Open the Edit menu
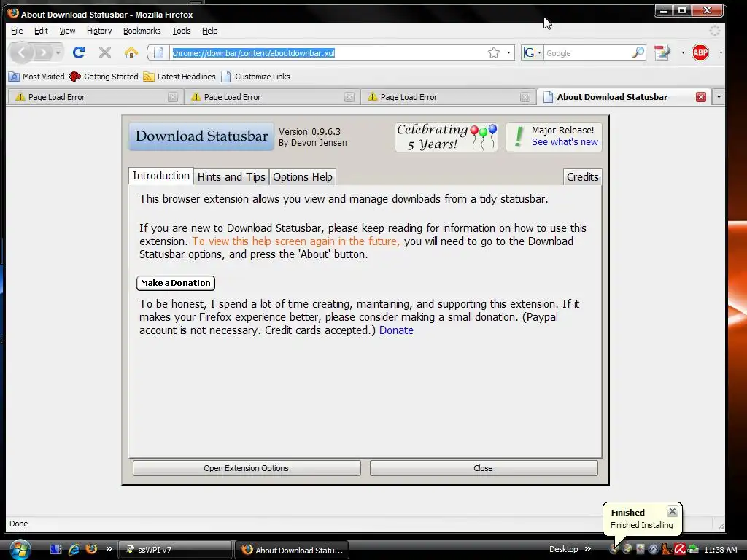Image resolution: width=747 pixels, height=560 pixels. pos(41,31)
